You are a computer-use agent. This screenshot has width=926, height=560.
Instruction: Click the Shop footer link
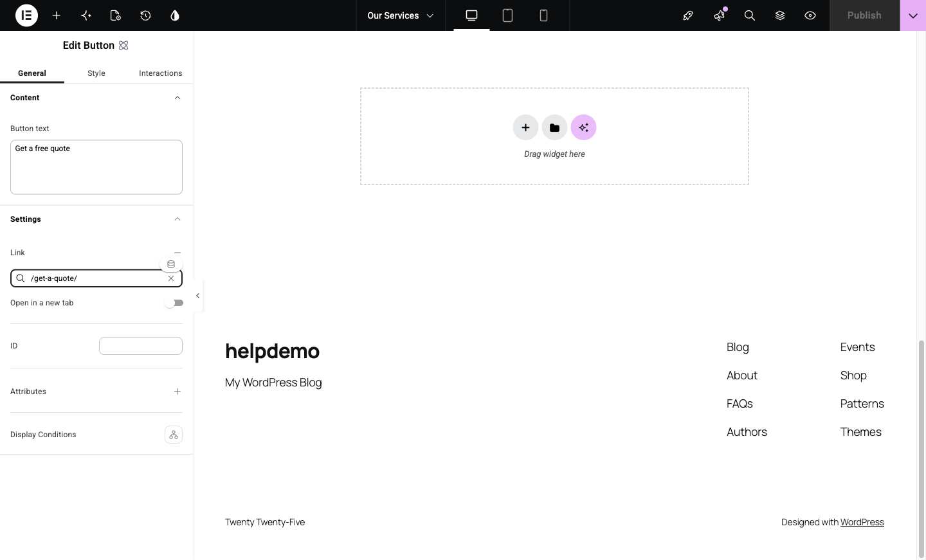[853, 375]
